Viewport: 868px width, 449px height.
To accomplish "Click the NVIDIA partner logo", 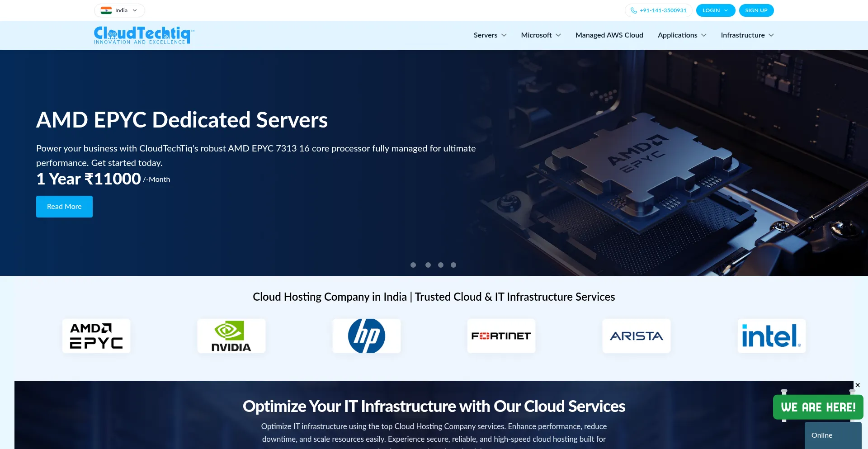I will coord(231,336).
